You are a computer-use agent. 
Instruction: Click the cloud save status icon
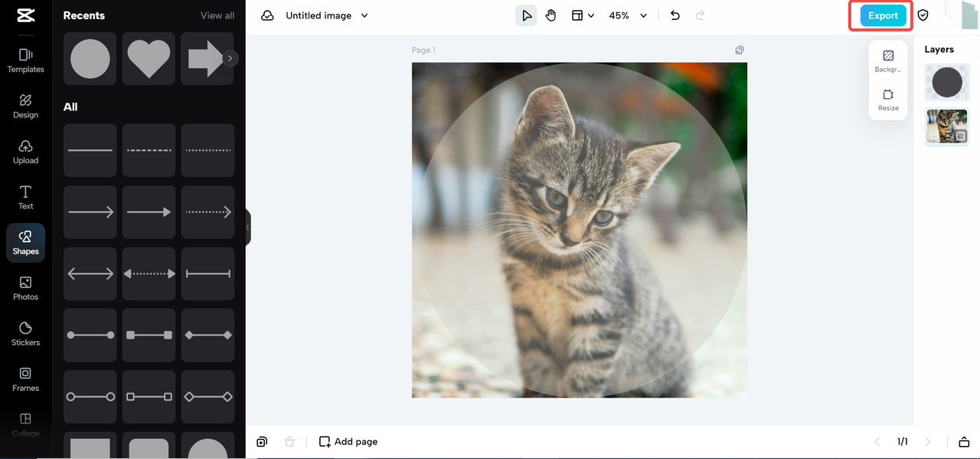tap(267, 15)
